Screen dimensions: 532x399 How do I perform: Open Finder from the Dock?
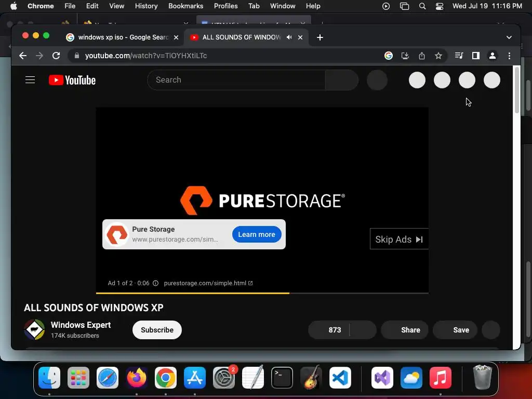(49, 378)
